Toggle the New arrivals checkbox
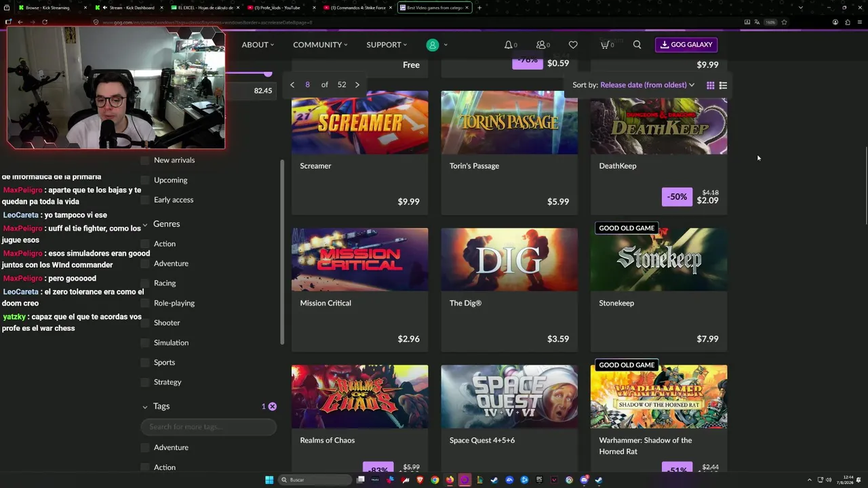 point(144,161)
